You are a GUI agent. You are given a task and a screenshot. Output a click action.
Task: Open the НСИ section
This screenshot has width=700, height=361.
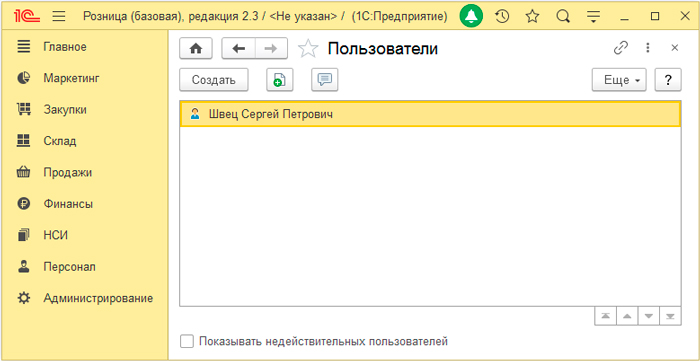(84, 235)
